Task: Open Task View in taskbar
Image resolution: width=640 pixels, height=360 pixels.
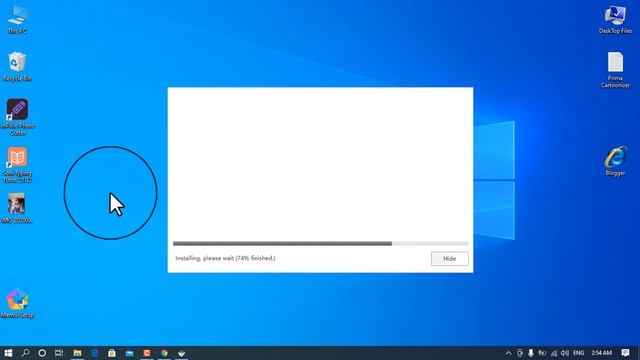Action: 59,353
